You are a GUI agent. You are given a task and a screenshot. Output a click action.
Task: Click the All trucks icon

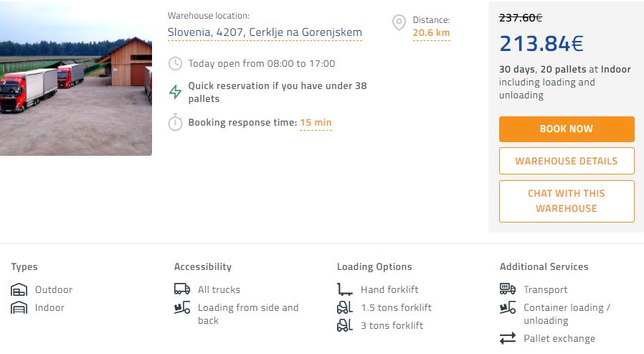pos(182,289)
